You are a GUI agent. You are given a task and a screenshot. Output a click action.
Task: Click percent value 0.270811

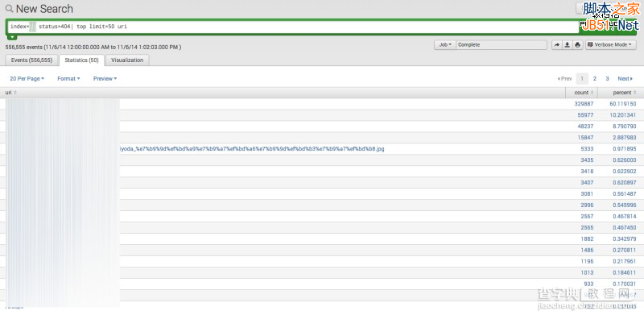(625, 250)
